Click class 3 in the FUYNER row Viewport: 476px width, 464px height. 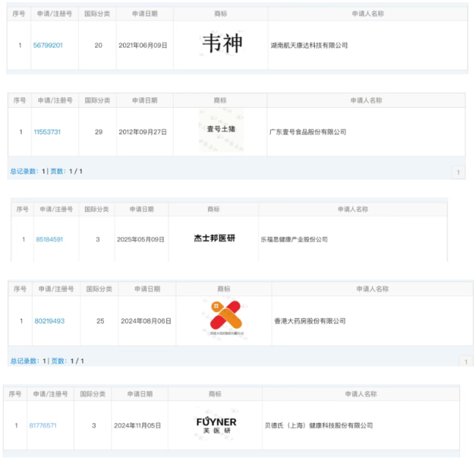pos(94,425)
